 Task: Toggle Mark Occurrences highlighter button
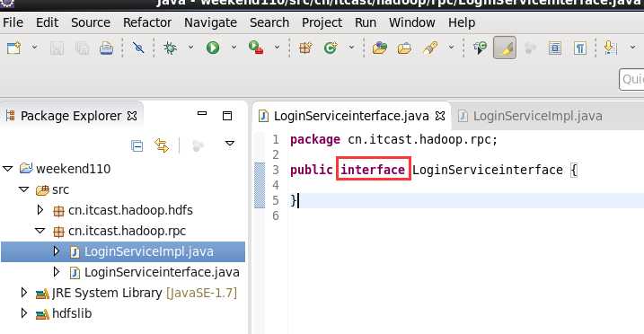505,48
